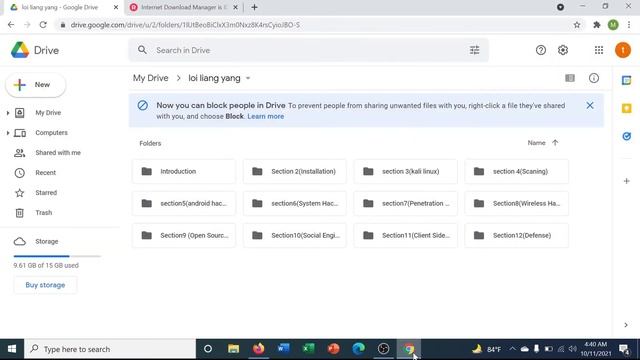Bookmark this page star icon

577,25
